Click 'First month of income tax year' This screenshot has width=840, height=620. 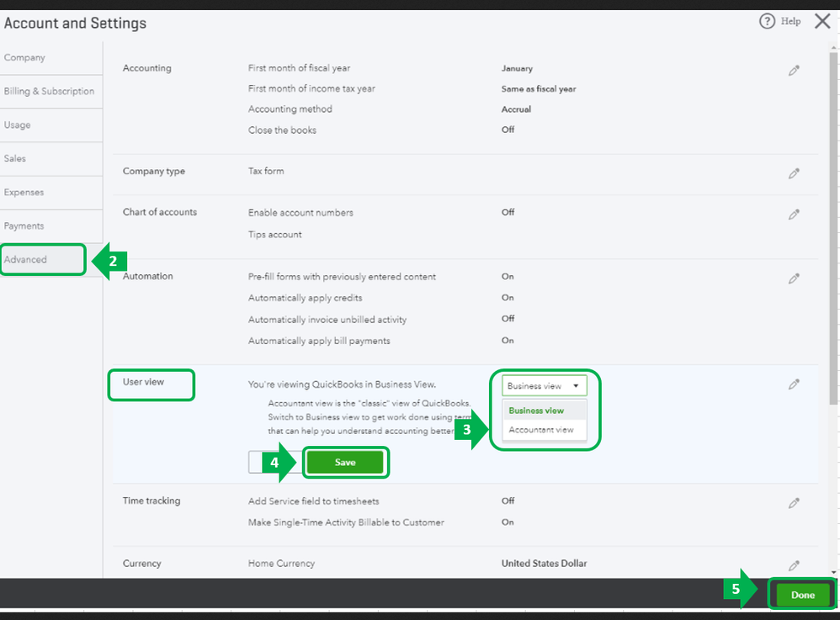(x=311, y=88)
